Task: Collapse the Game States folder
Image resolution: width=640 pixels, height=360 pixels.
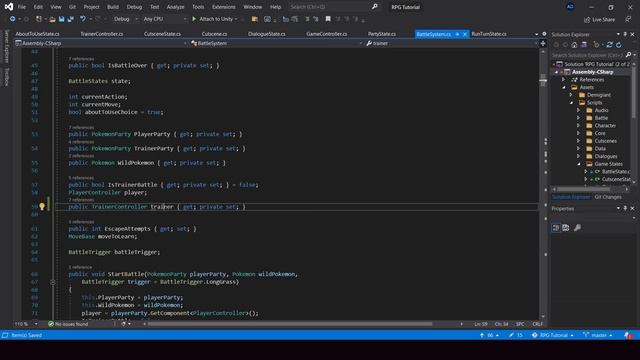Action: 578,164
